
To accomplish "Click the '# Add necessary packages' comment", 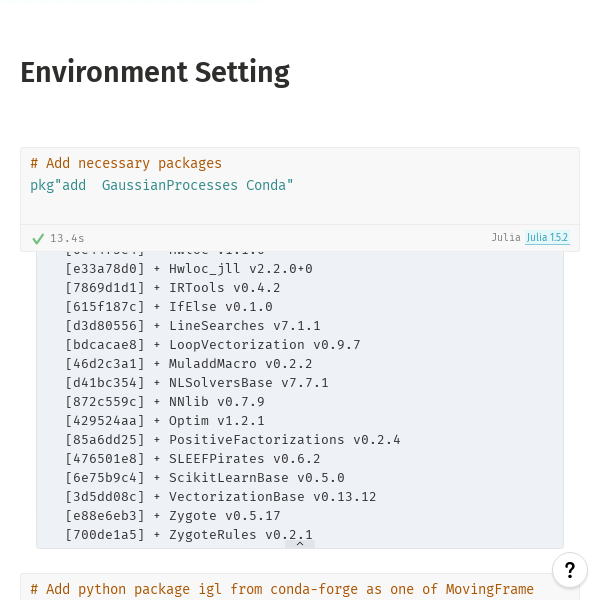I will (126, 163).
